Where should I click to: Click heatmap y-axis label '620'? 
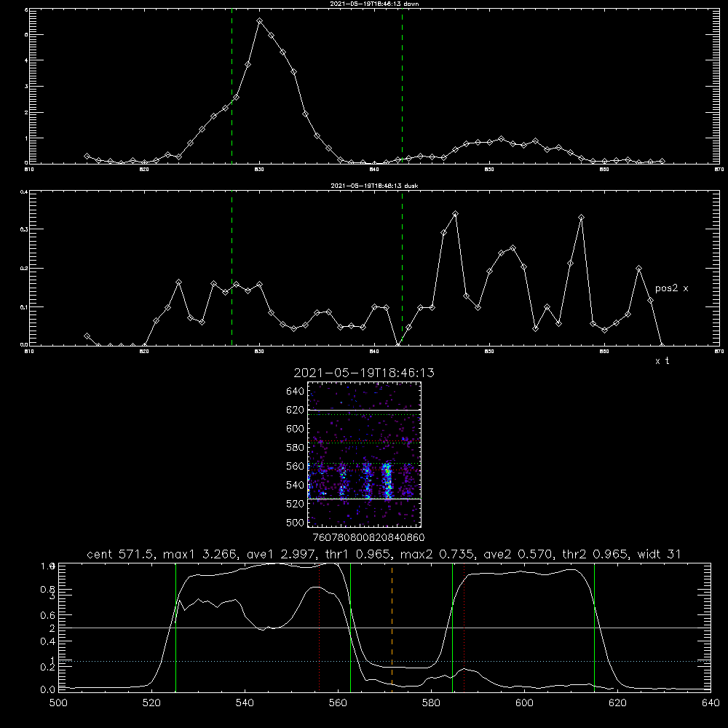tap(296, 410)
